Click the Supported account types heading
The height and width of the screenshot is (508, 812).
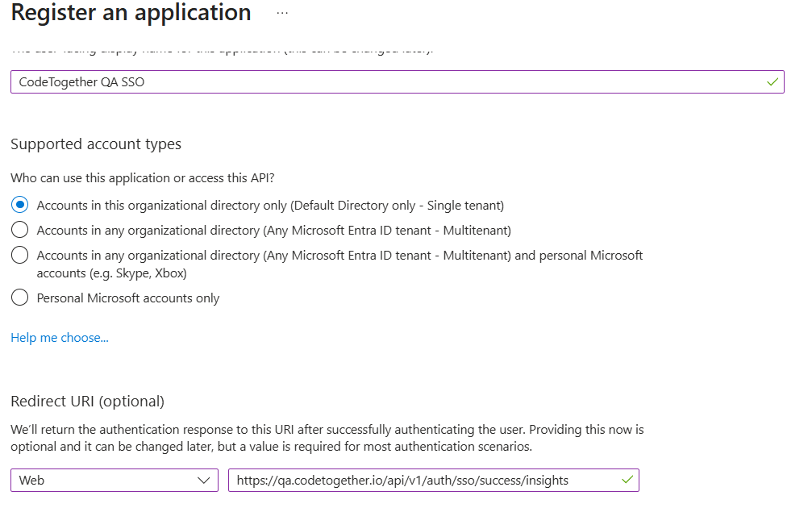[96, 144]
